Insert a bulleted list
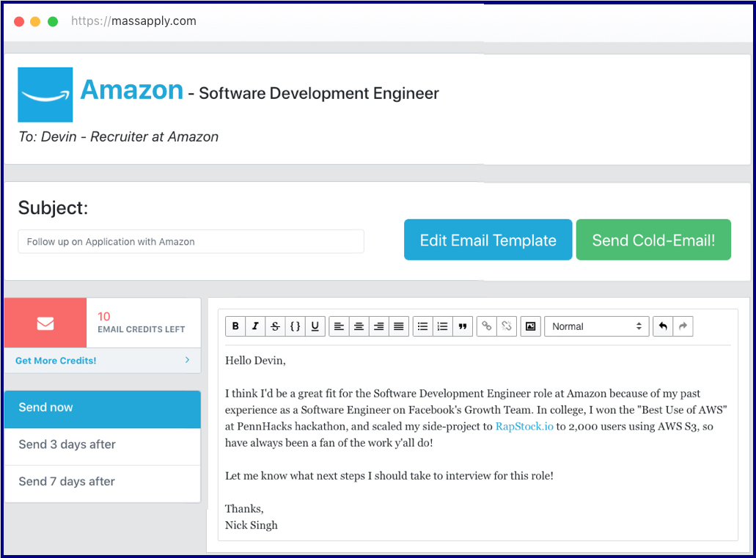Image resolution: width=756 pixels, height=558 pixels. (423, 326)
